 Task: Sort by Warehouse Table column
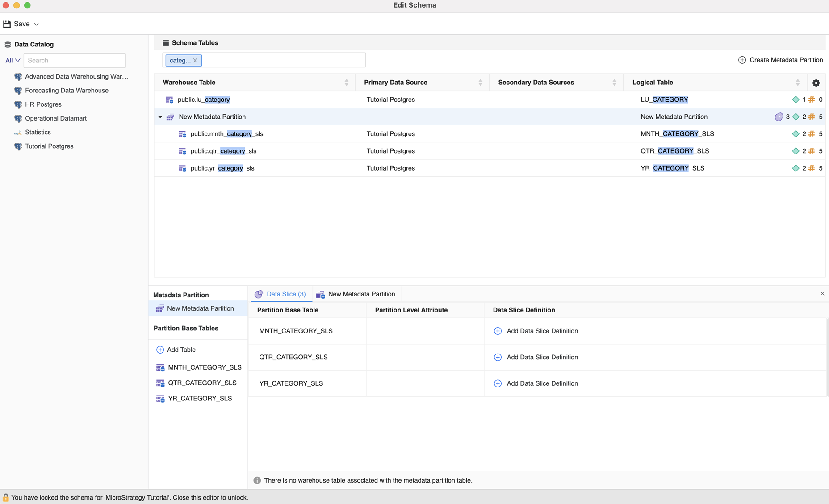tap(346, 83)
